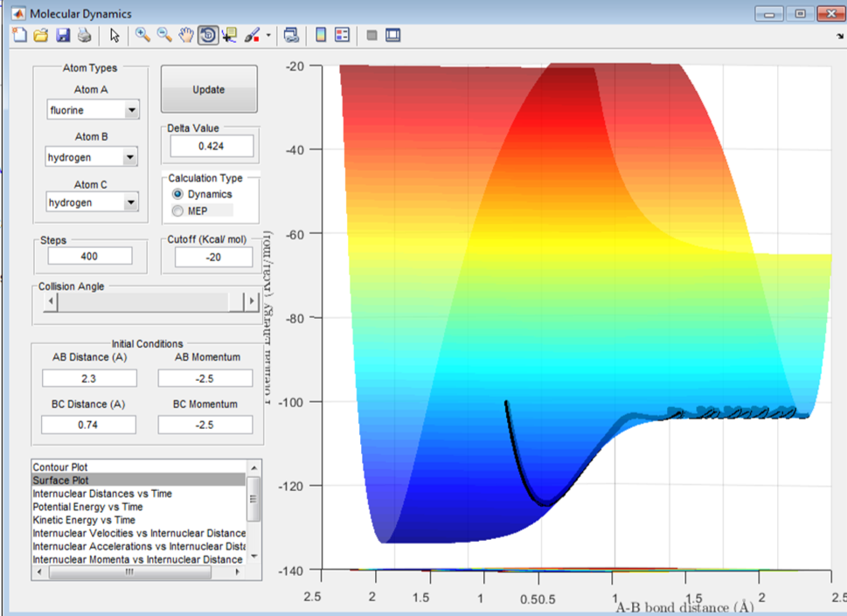Choose Potential Energy vs Time in list
Screen dimensions: 847x616
coord(87,507)
